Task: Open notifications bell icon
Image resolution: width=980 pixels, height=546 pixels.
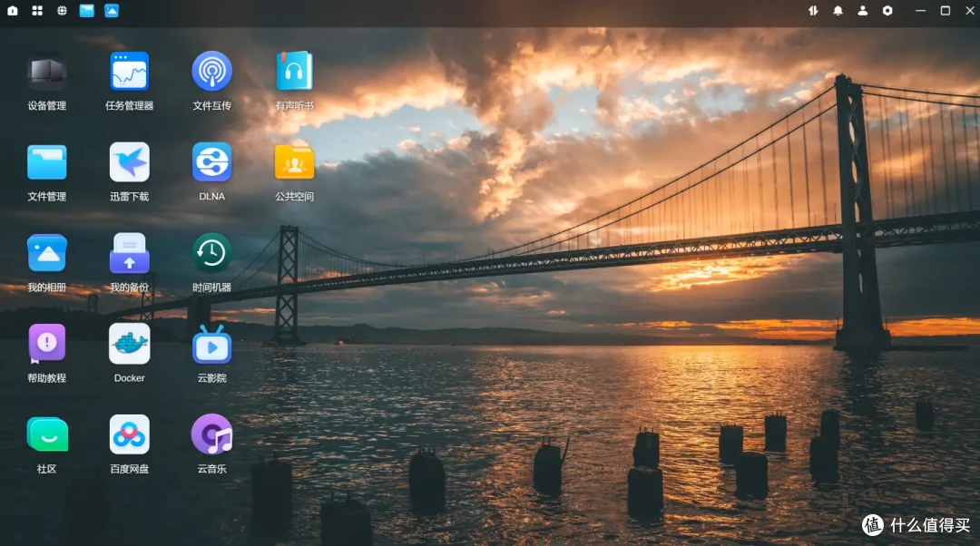Action: [838, 11]
